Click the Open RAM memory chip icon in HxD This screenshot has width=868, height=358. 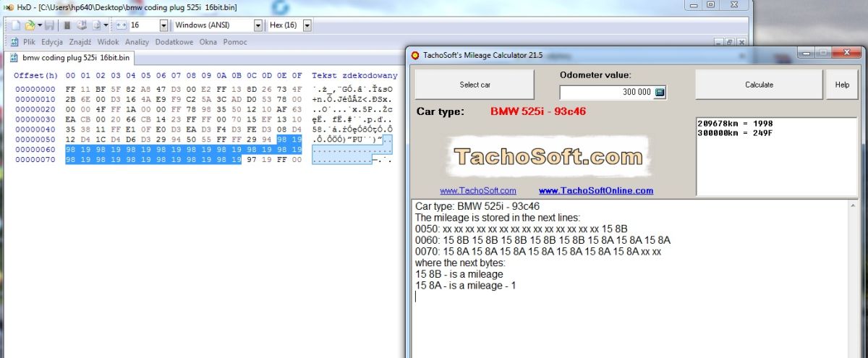(67, 25)
